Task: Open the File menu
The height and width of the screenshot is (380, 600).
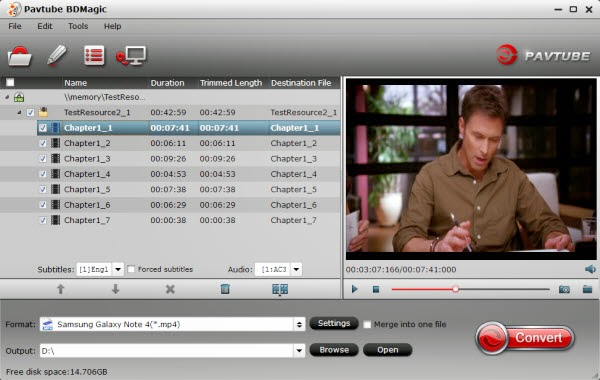Action: (x=15, y=26)
